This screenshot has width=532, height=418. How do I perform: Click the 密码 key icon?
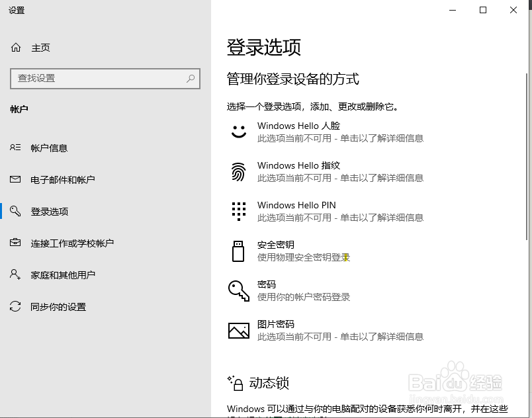239,290
